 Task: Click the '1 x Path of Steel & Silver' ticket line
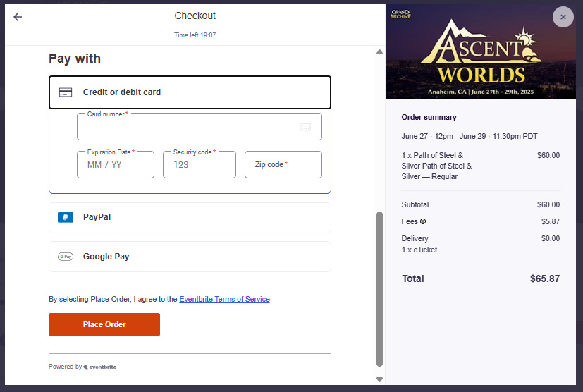click(436, 166)
